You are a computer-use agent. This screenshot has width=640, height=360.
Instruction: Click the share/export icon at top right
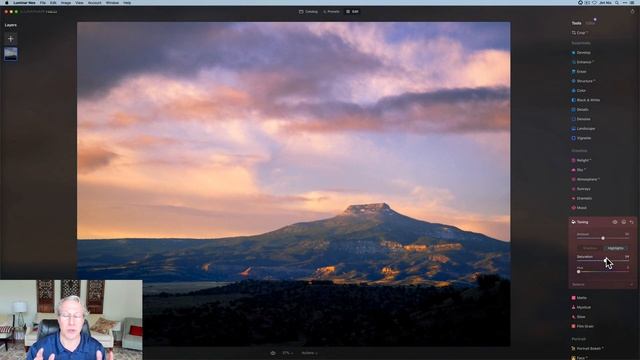tap(632, 11)
